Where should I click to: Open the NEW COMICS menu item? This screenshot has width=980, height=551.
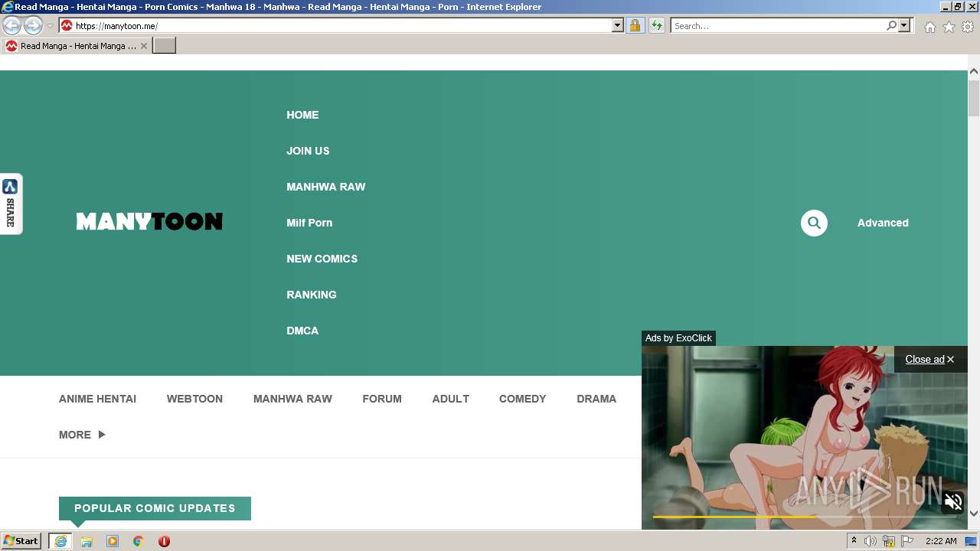tap(322, 259)
